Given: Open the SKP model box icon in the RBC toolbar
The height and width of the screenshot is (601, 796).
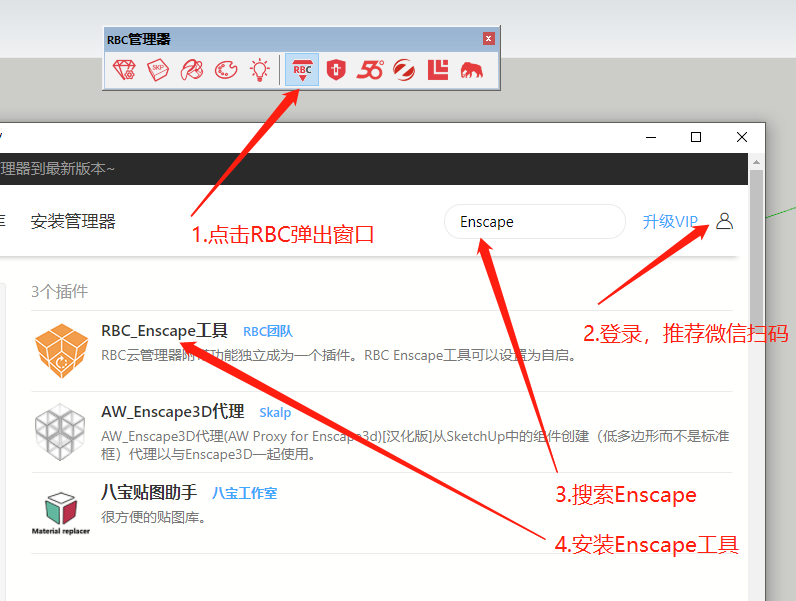Looking at the screenshot, I should click(x=158, y=70).
